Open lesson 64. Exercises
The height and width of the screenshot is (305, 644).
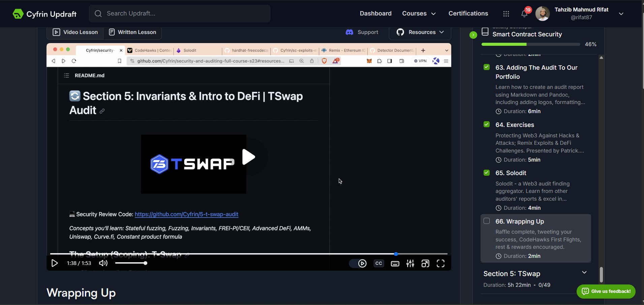(x=515, y=125)
